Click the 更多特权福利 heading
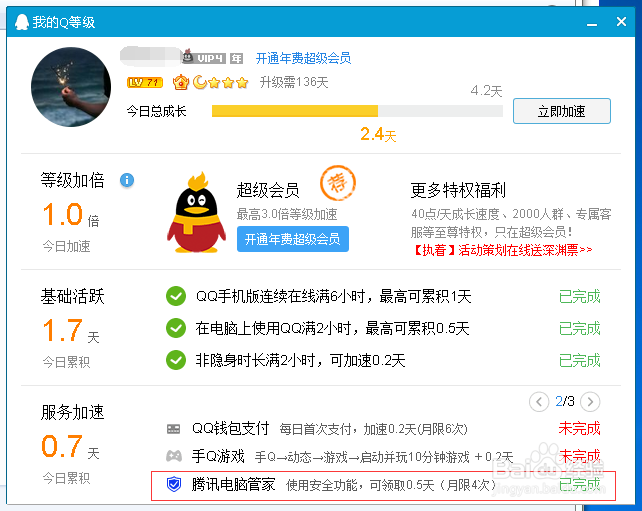642x511 pixels. (458, 190)
